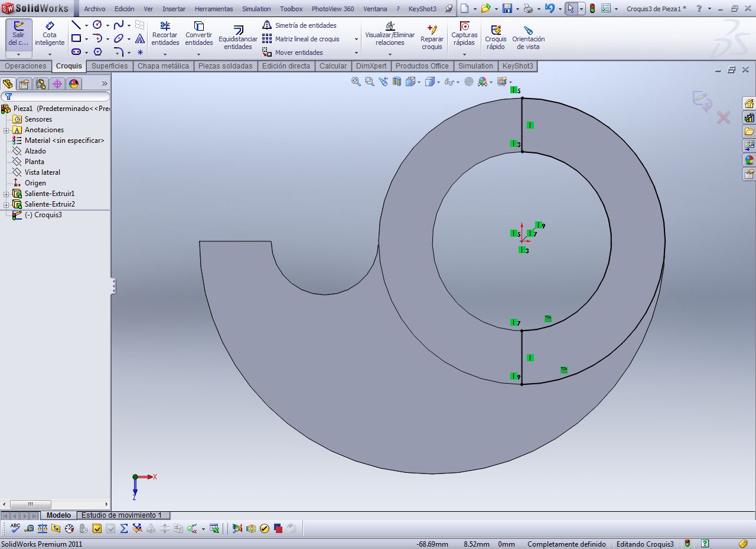Click the feature tree filter field
Viewport: 756px width, 549px height.
[56, 96]
